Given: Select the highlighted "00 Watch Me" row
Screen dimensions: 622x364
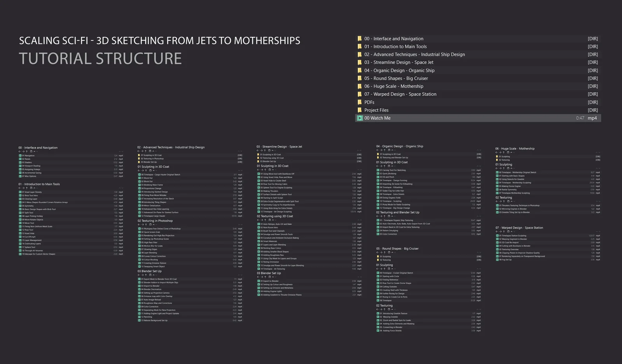Looking at the screenshot, I should [x=428, y=118].
